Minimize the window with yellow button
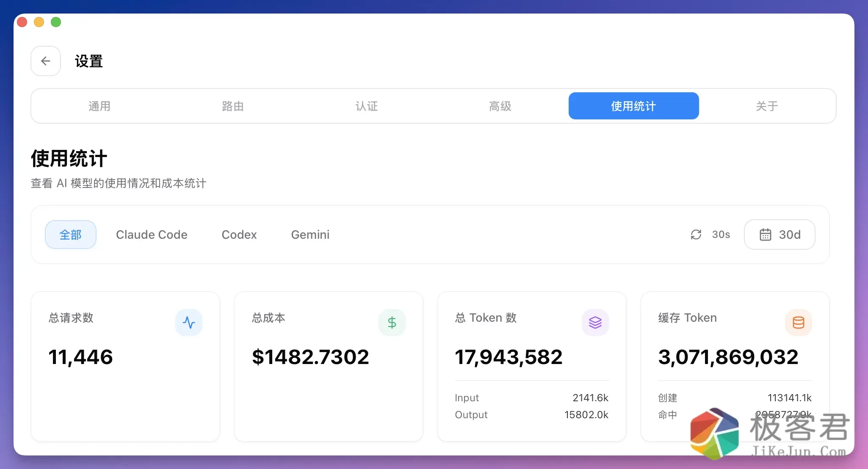This screenshot has height=469, width=868. tap(39, 22)
